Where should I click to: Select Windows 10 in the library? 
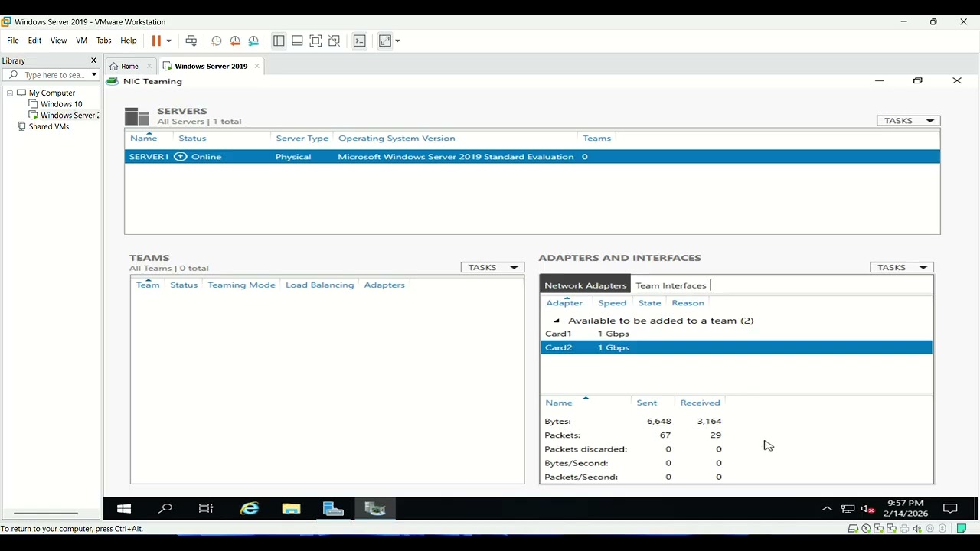tap(61, 104)
